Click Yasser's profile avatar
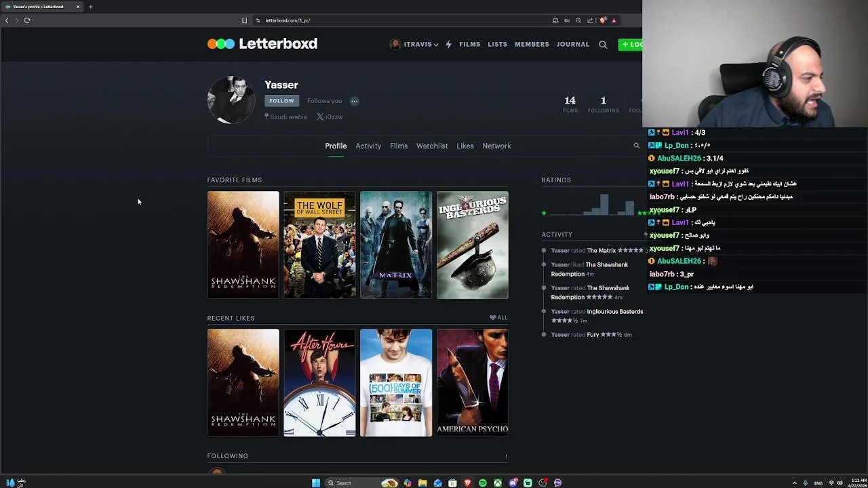 coord(231,100)
